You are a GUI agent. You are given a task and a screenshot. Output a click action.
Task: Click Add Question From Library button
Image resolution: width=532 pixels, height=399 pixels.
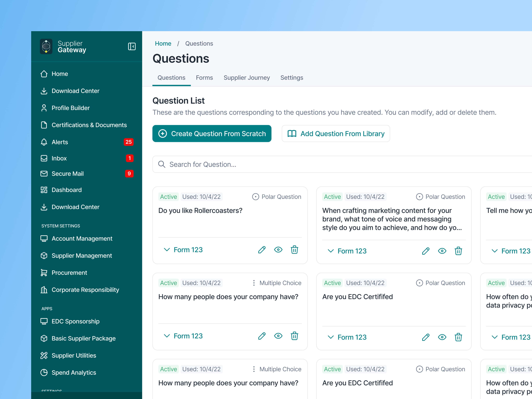(336, 134)
